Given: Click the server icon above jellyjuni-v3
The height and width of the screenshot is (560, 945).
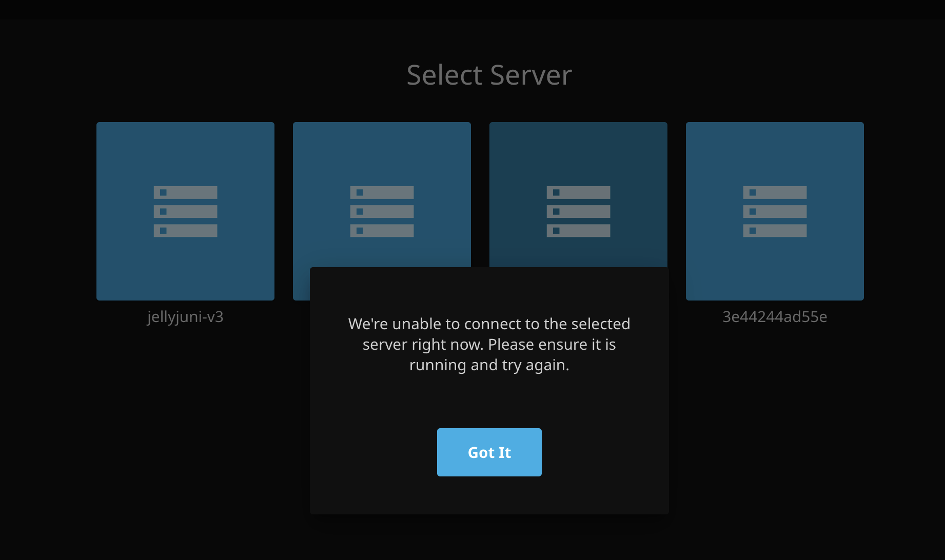Looking at the screenshot, I should pyautogui.click(x=185, y=211).
